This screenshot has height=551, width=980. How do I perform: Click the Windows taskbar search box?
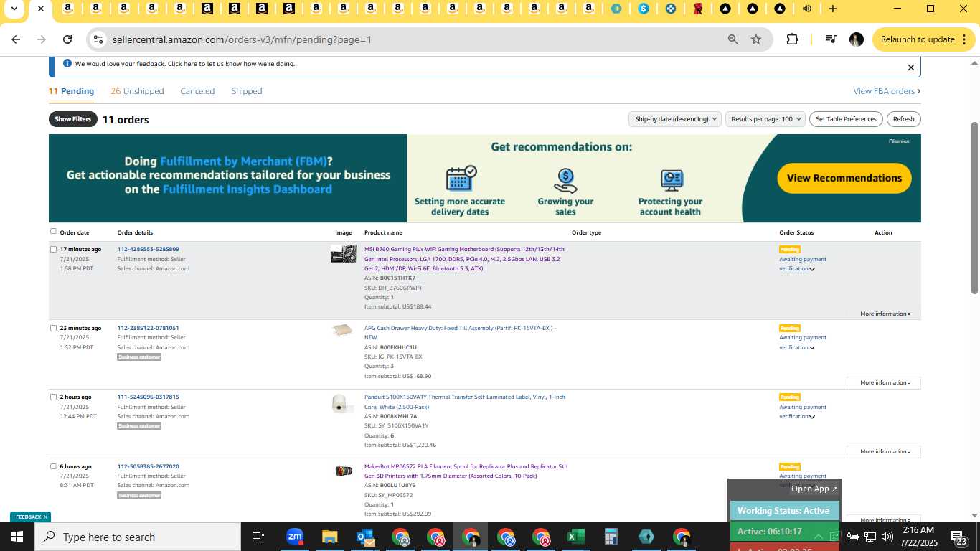click(138, 537)
